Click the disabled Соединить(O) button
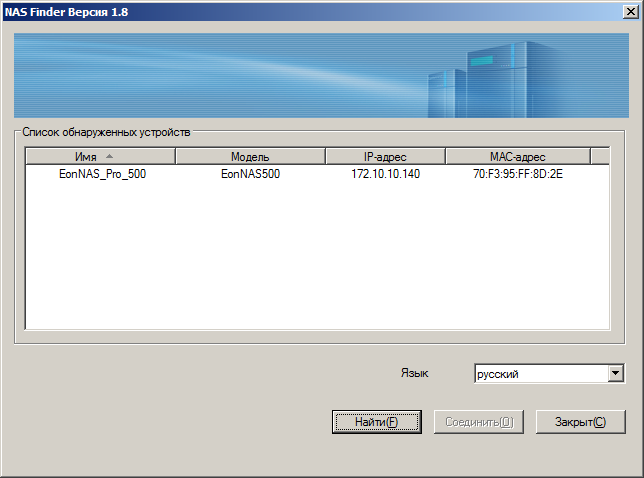This screenshot has width=644, height=478. pos(479,422)
